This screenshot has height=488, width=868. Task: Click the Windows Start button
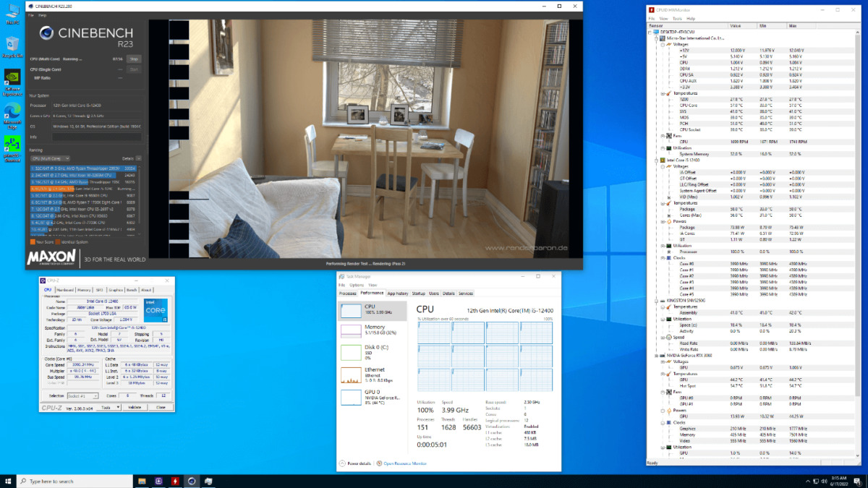(x=9, y=481)
